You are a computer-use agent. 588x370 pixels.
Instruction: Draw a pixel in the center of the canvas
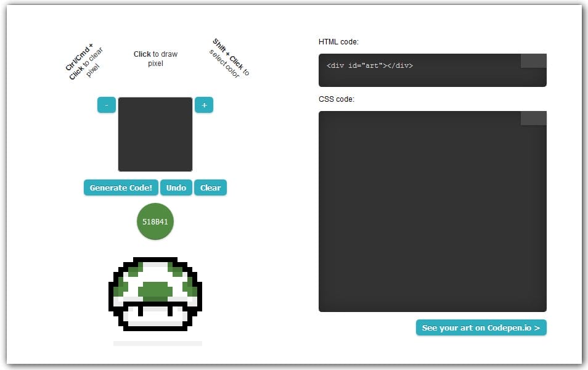tap(155, 134)
